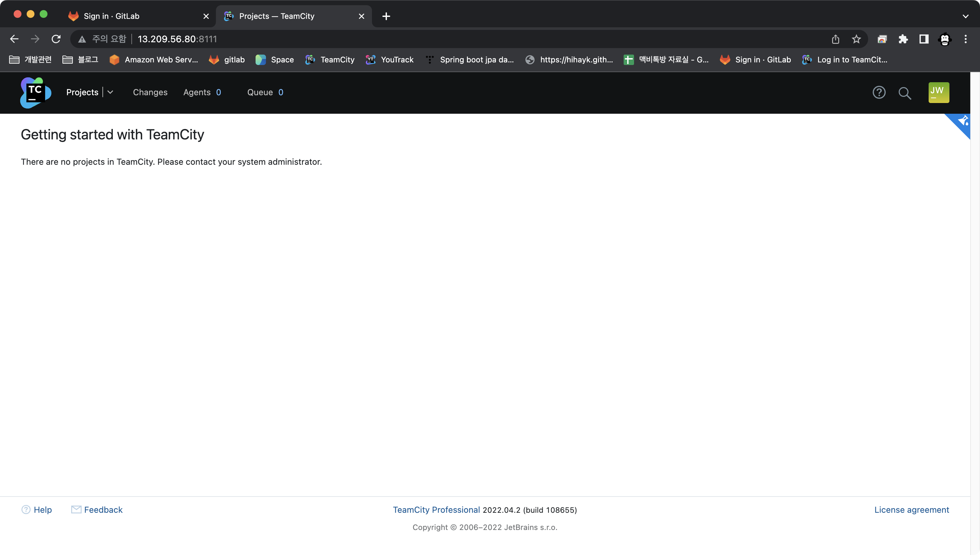Click the blue corner ribbon icon

click(962, 122)
